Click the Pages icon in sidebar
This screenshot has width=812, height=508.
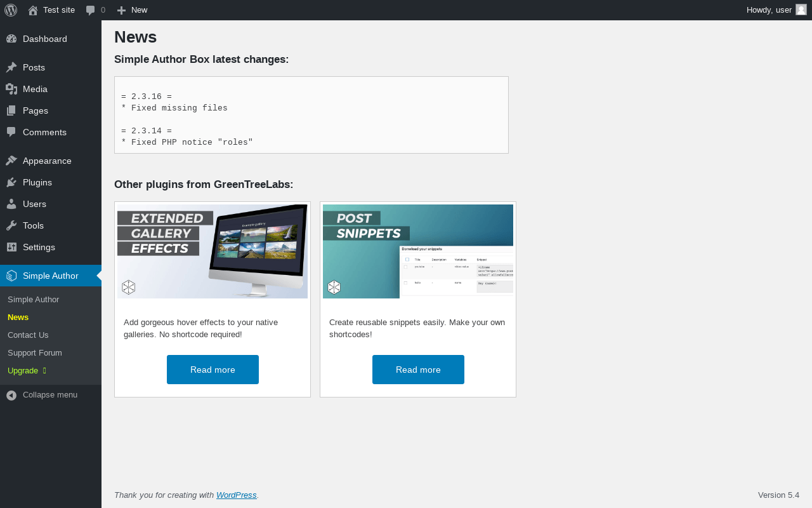coord(11,110)
